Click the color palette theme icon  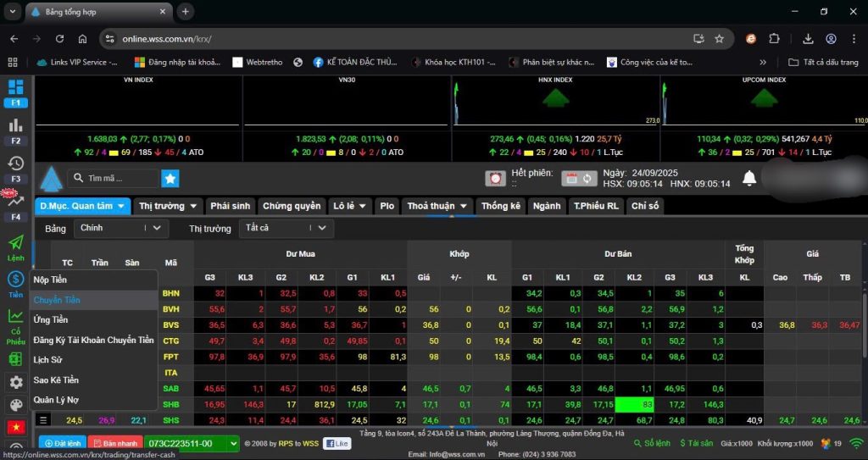(x=15, y=404)
